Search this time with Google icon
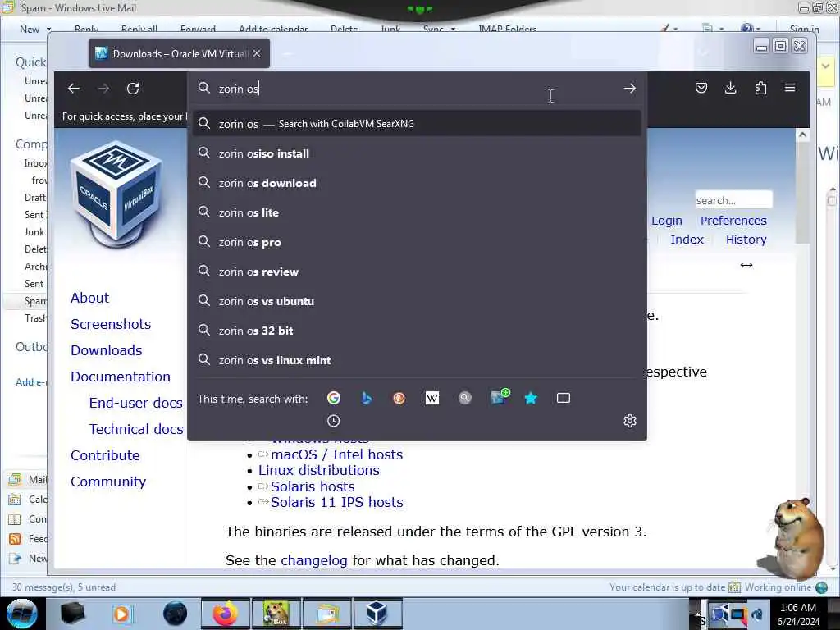Image resolution: width=840 pixels, height=630 pixels. pyautogui.click(x=334, y=398)
